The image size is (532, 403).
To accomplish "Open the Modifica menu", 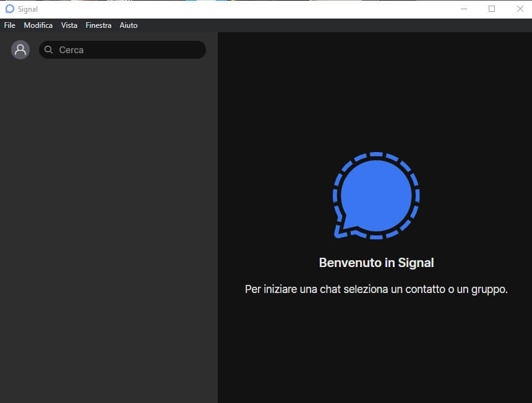I will (38, 25).
